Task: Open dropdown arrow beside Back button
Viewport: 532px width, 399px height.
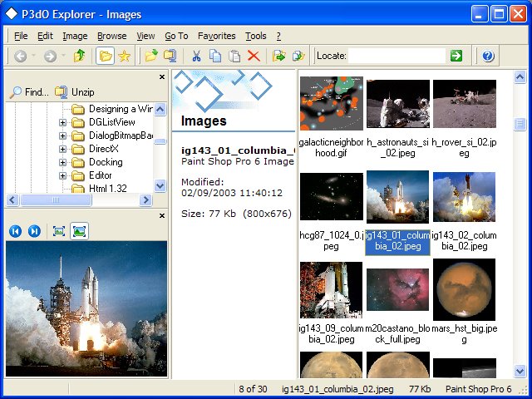Action: pyautogui.click(x=33, y=56)
